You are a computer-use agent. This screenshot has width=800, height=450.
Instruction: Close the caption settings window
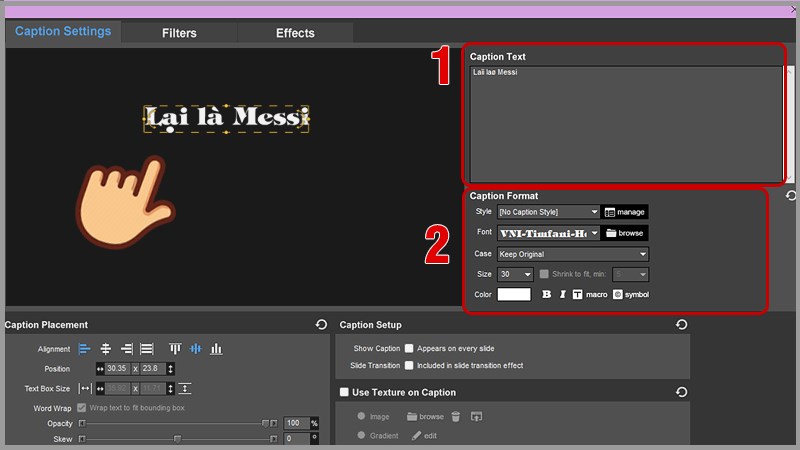click(x=793, y=10)
